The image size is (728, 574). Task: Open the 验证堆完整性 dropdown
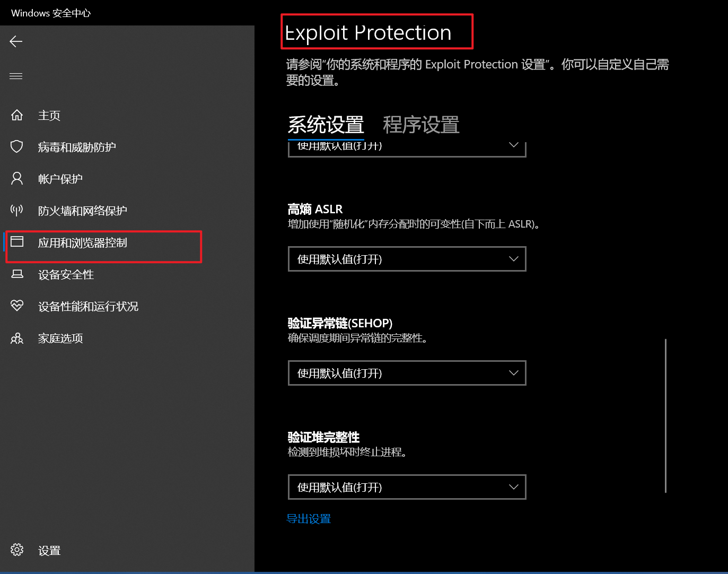tap(407, 487)
